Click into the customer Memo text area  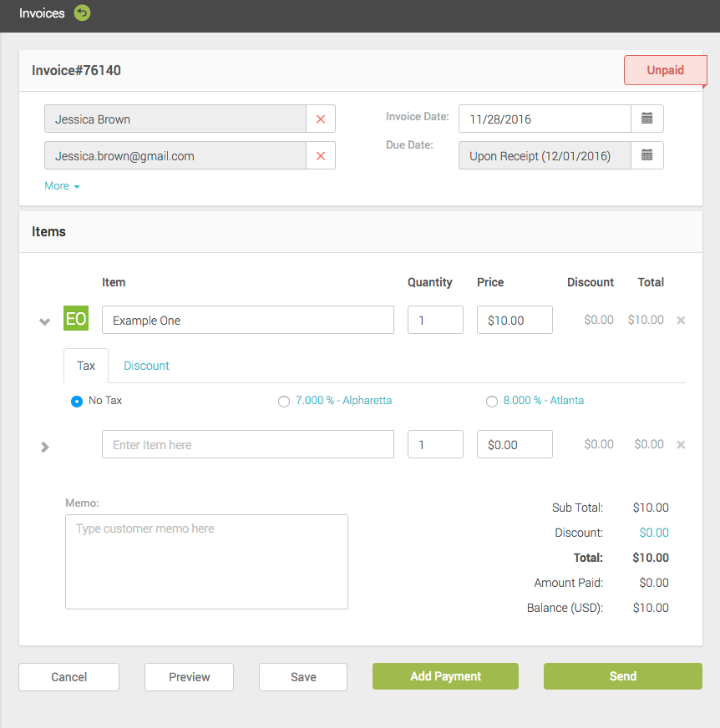point(206,562)
